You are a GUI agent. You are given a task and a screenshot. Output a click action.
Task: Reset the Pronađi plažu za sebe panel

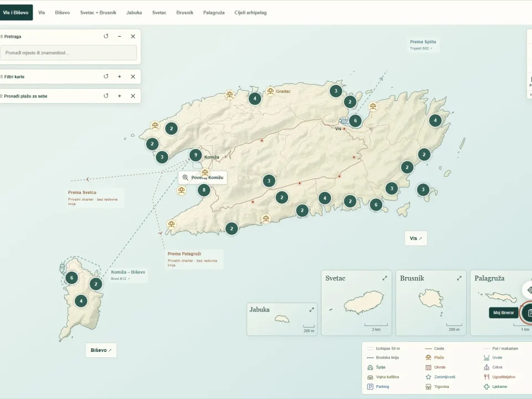(x=106, y=96)
